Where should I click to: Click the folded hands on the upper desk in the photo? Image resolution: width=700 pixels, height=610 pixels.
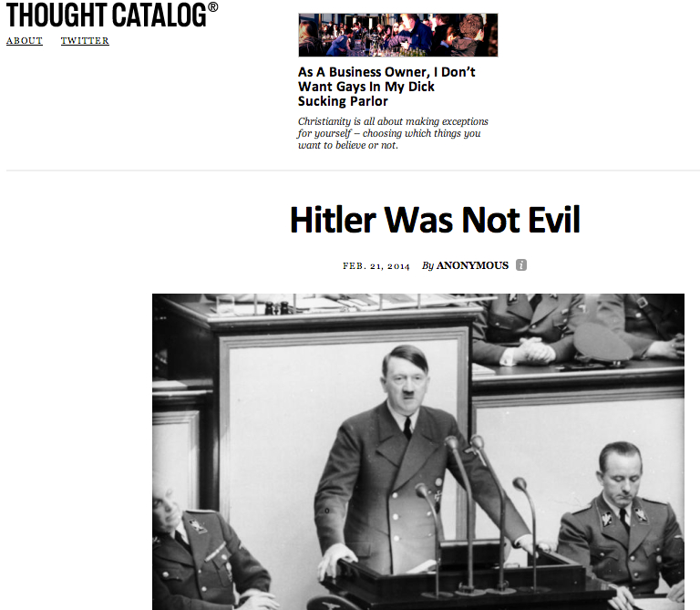531,349
